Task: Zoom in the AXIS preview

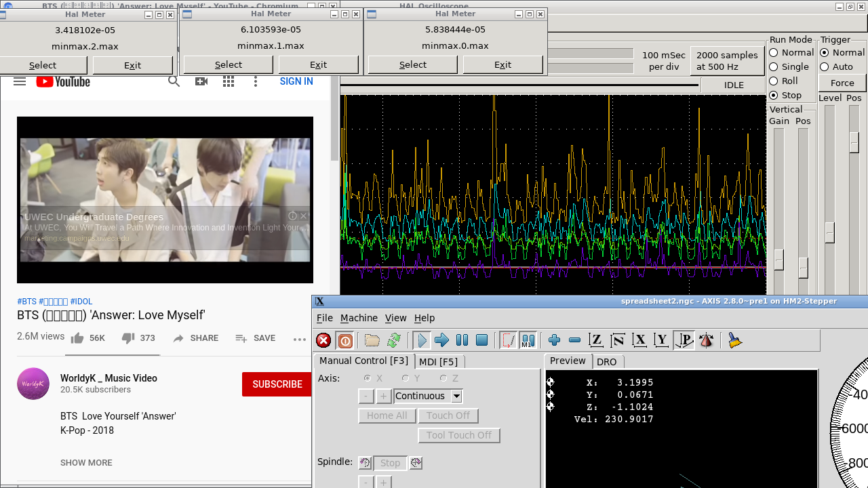Action: 555,340
